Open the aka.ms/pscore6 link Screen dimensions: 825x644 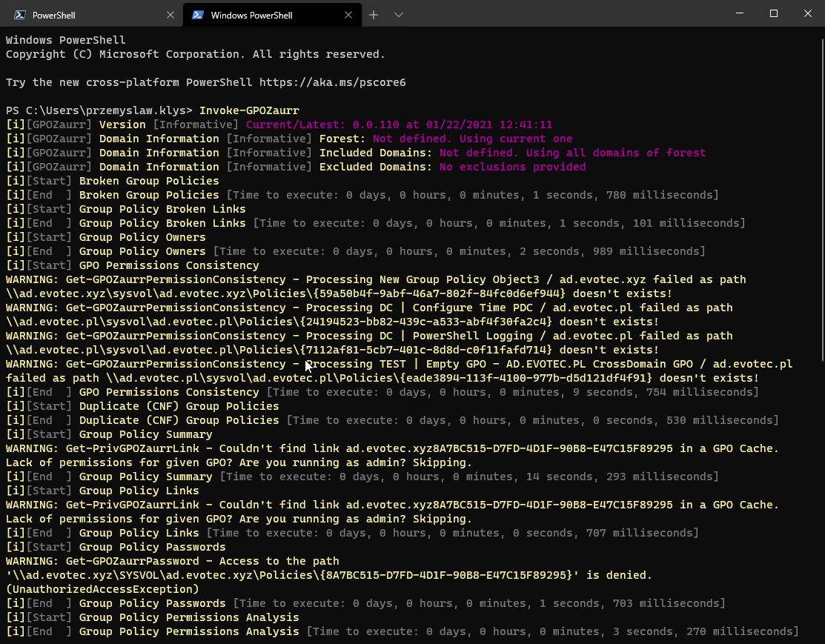(332, 82)
